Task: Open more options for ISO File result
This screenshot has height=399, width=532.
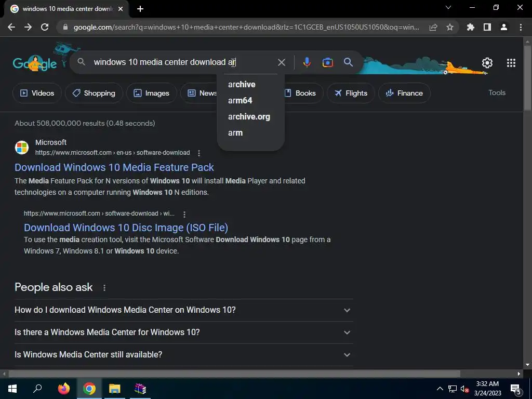Action: [184, 214]
